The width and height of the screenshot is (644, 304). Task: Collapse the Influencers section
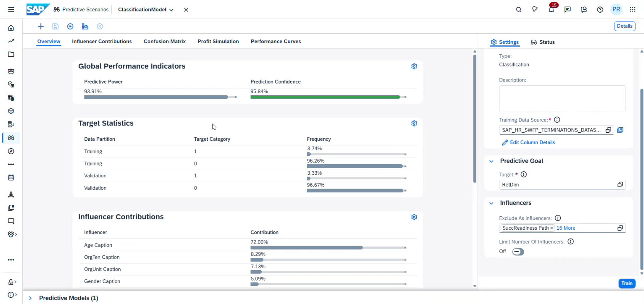pos(491,203)
